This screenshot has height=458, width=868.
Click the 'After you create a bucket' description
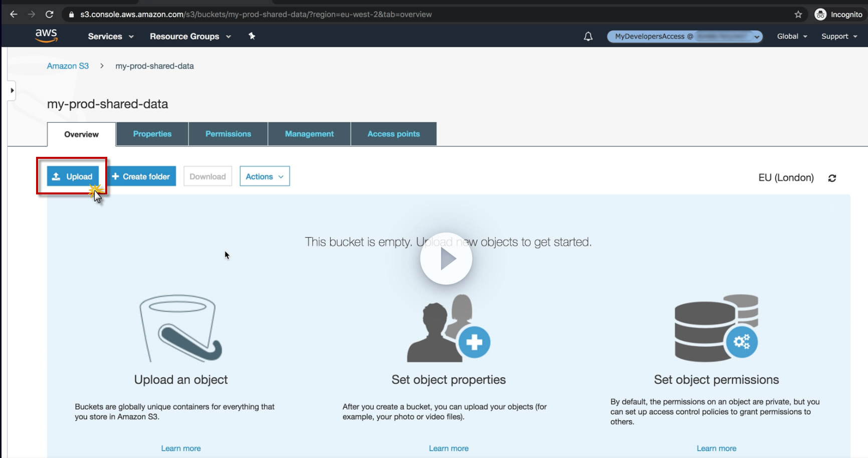(445, 412)
